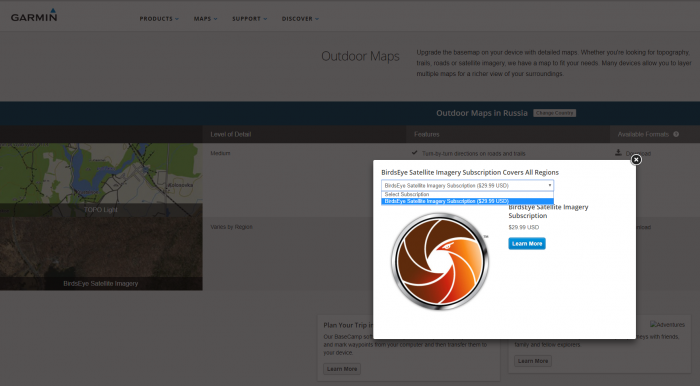Click the TOPO Light download icon

(x=618, y=153)
